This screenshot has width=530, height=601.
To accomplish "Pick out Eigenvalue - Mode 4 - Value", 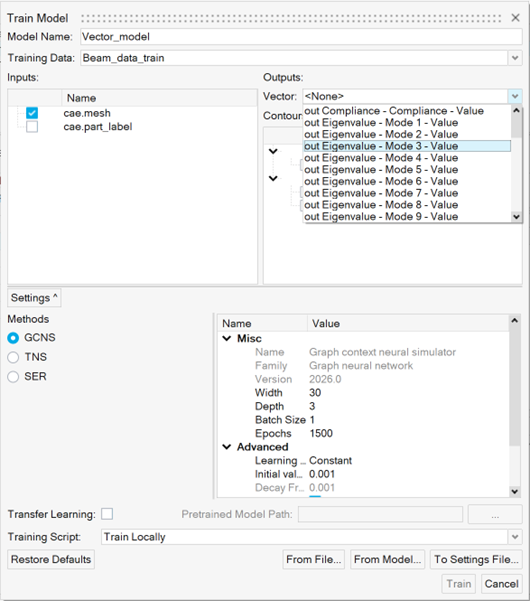I will tap(407, 158).
